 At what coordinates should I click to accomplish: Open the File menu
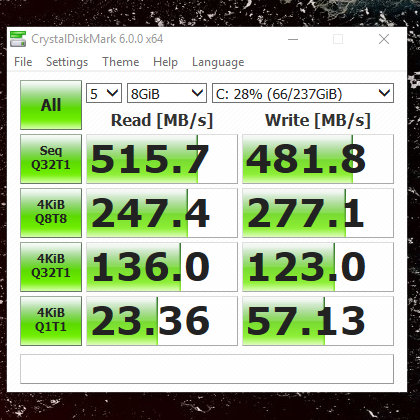[x=23, y=62]
